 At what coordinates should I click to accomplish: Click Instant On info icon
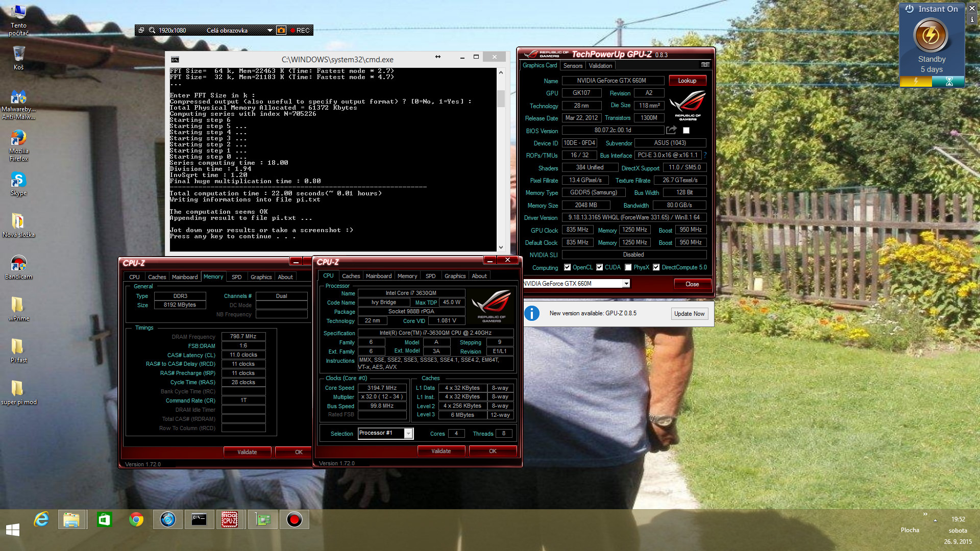pos(972,19)
